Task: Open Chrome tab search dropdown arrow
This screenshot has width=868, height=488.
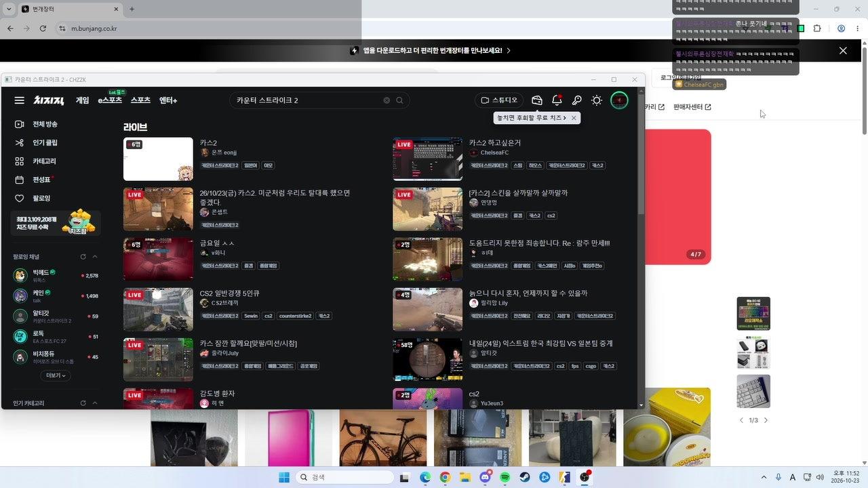Action: [x=9, y=9]
